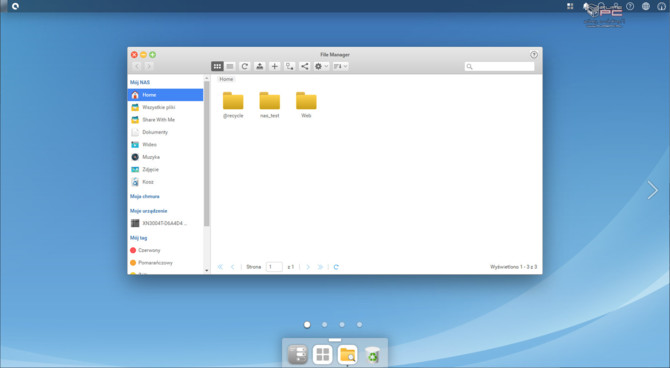The height and width of the screenshot is (368, 670).
Task: Click the upload icon in toolbar
Action: [259, 66]
